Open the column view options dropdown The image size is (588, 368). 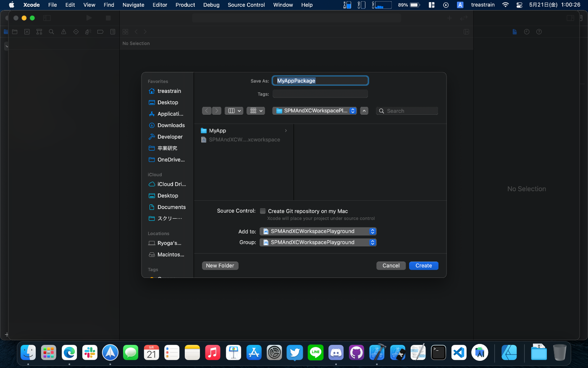(x=234, y=111)
